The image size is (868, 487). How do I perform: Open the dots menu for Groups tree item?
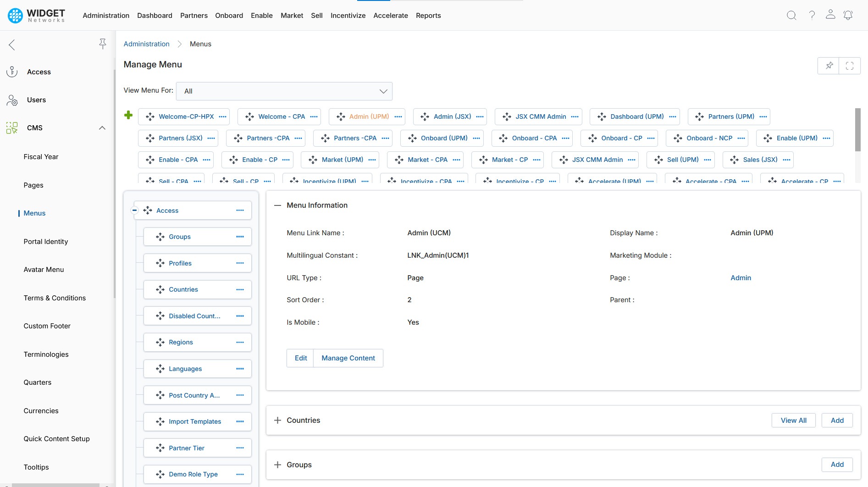click(x=240, y=237)
